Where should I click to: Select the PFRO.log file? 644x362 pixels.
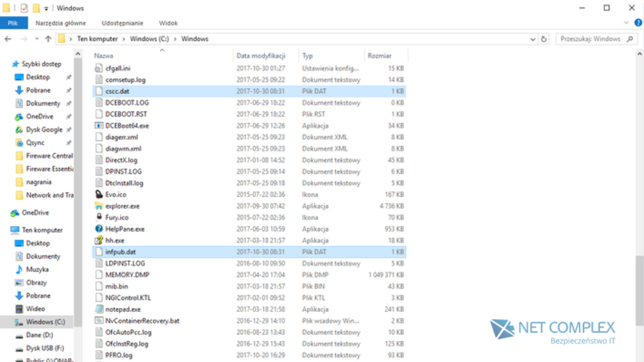pos(119,355)
